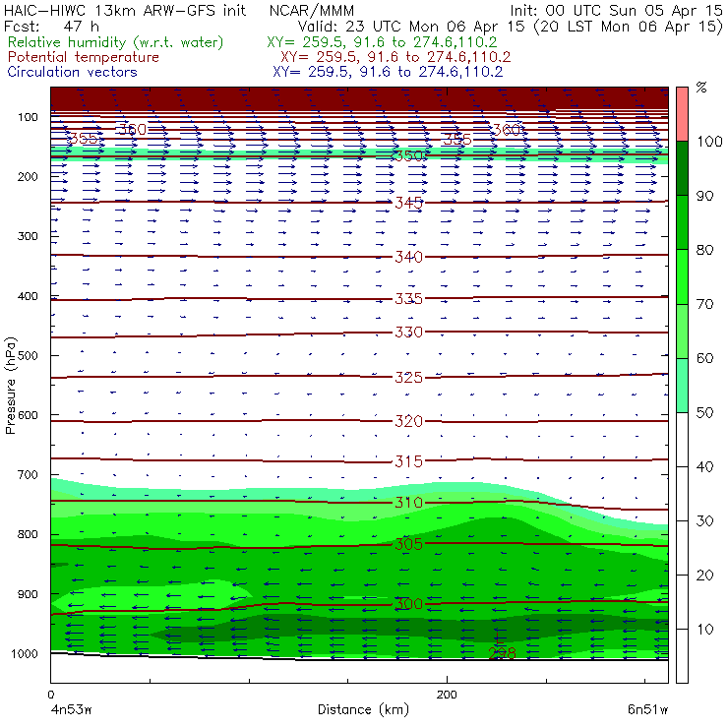The height and width of the screenshot is (728, 728).
Task: Click the darkest green 90–100% colorbar segment
Action: (682, 168)
